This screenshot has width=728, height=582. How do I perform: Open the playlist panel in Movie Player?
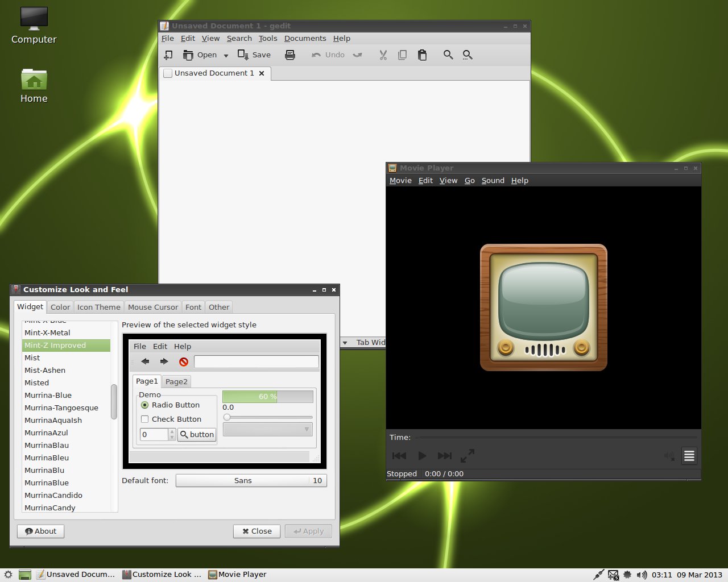click(x=689, y=455)
